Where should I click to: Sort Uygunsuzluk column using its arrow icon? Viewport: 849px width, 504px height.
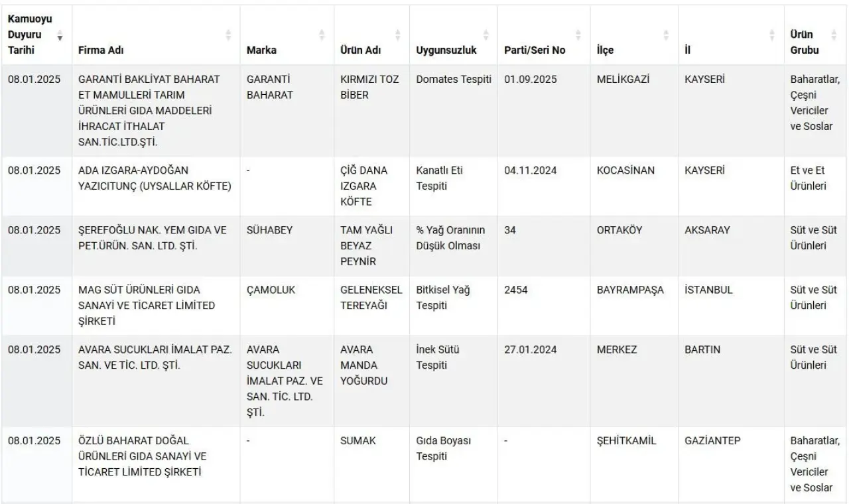coord(486,34)
